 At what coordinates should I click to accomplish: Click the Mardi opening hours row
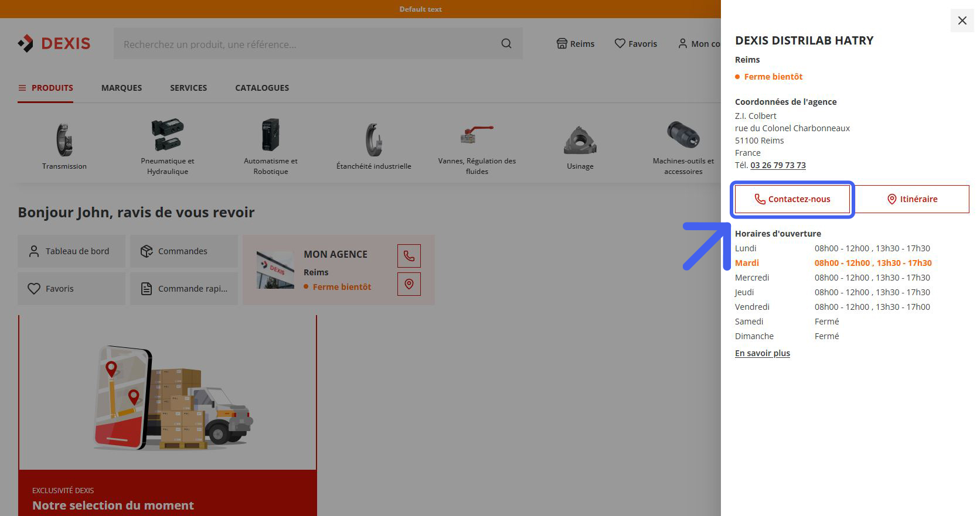833,263
